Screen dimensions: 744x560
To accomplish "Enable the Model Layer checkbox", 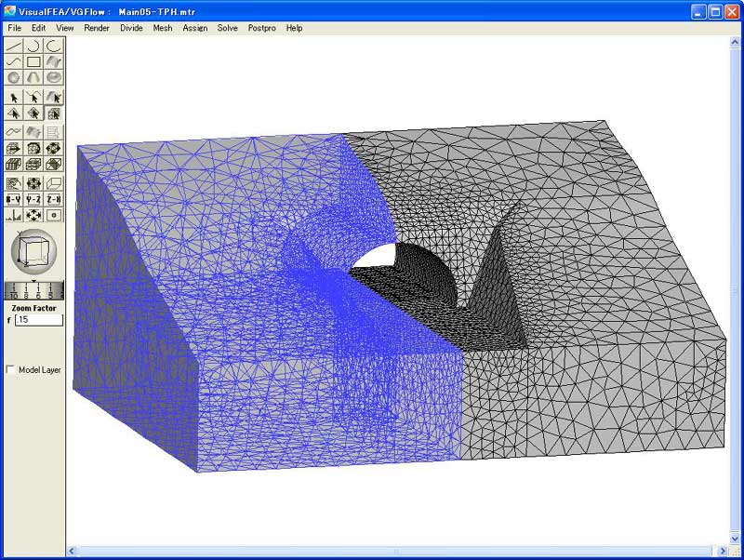I will [x=10, y=369].
